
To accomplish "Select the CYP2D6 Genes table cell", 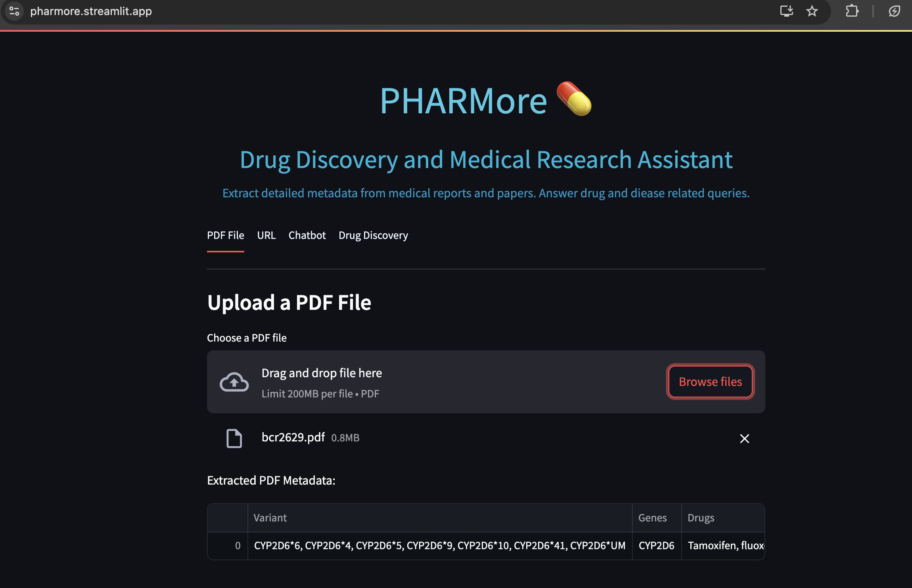I will click(656, 546).
